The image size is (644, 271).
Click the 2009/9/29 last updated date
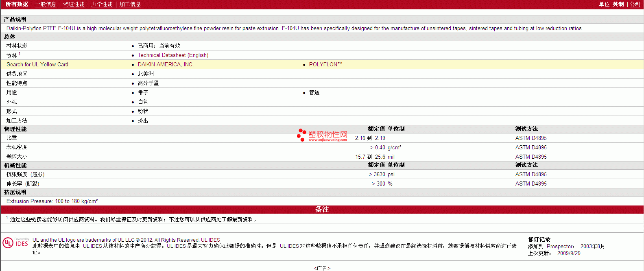569,253
